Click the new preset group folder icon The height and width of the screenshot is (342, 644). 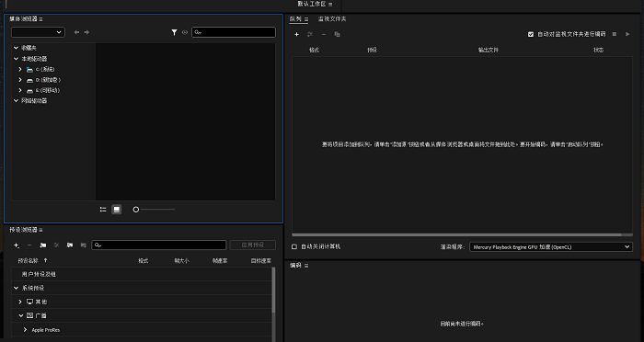pyautogui.click(x=42, y=245)
